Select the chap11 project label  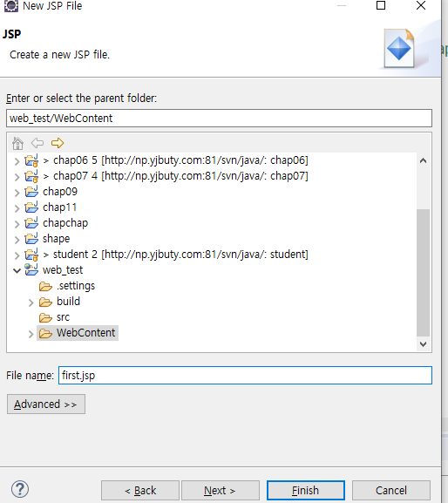[x=59, y=207]
